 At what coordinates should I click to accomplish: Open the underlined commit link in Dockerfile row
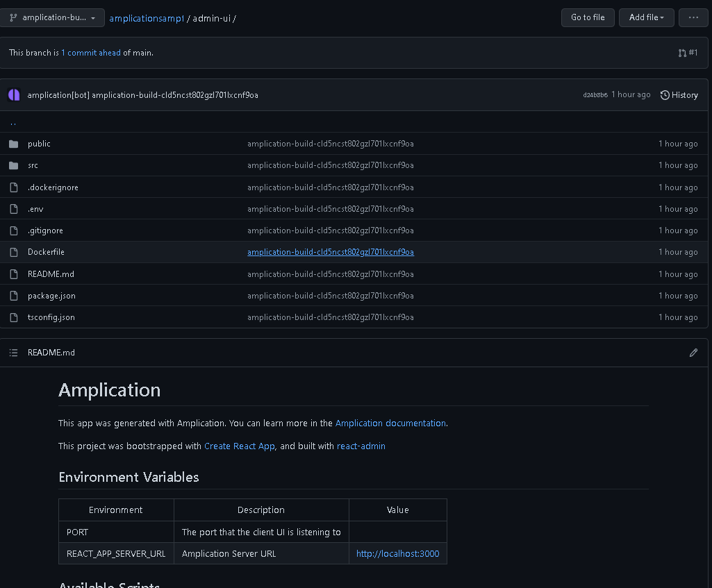click(331, 252)
